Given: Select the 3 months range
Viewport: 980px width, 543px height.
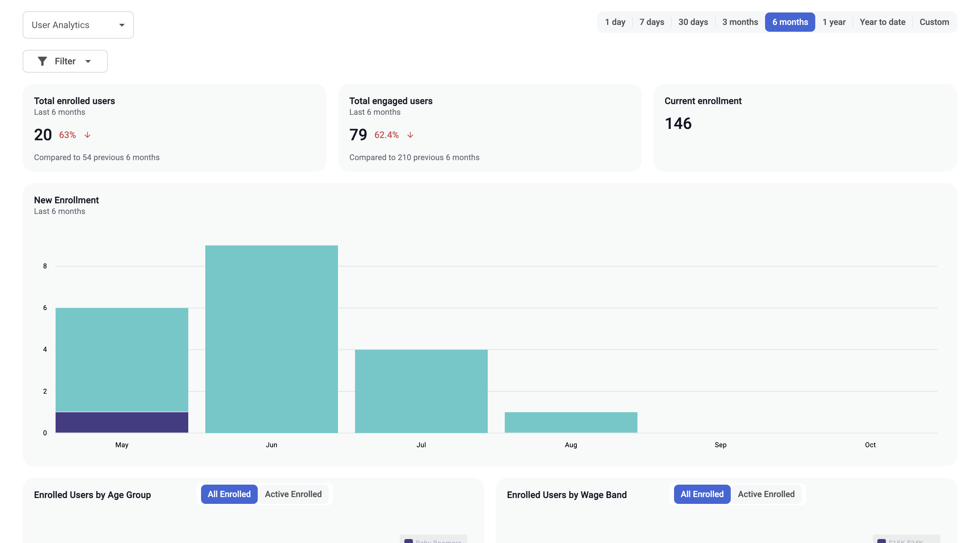Looking at the screenshot, I should 740,22.
